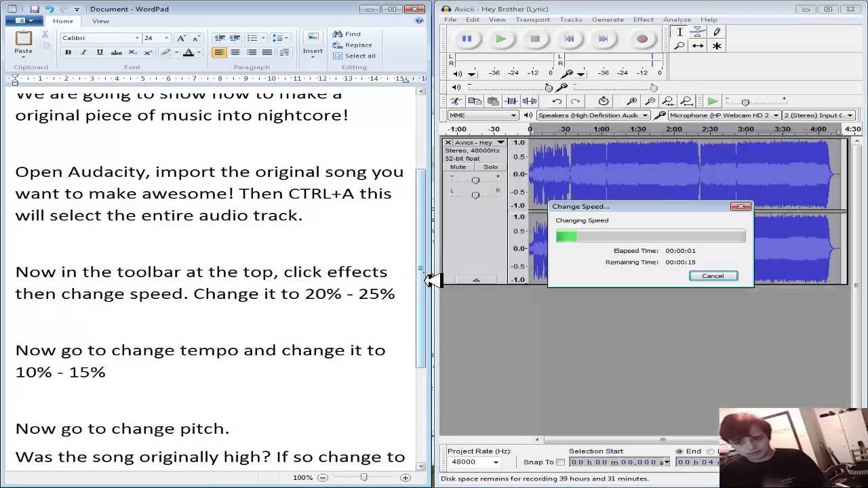This screenshot has width=868, height=488.
Task: Solo the Avicii - Hey track
Action: [490, 167]
